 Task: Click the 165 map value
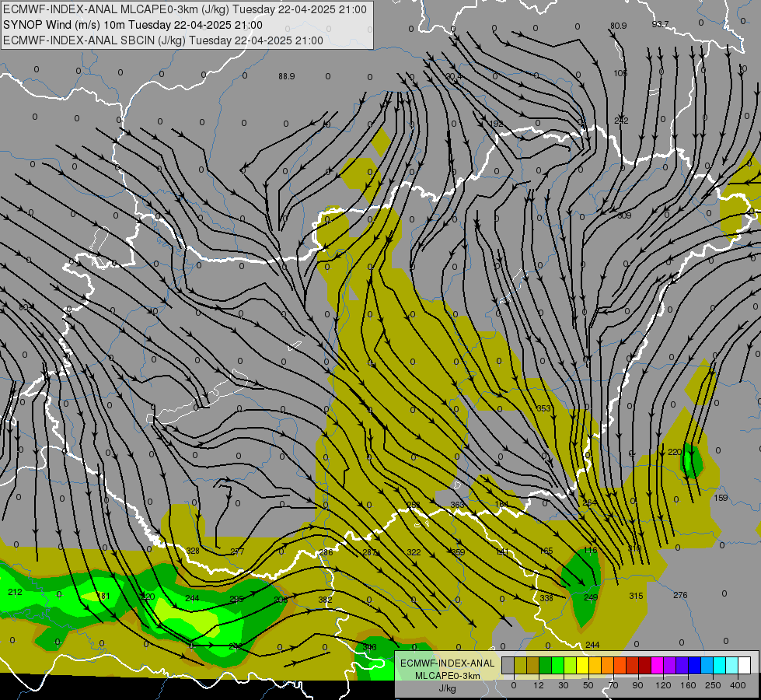(546, 551)
